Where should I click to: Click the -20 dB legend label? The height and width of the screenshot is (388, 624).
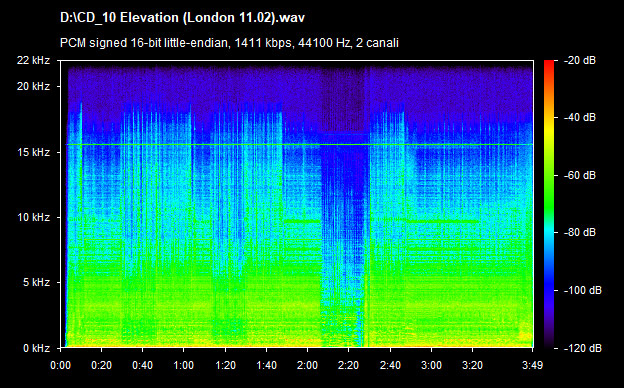point(580,60)
